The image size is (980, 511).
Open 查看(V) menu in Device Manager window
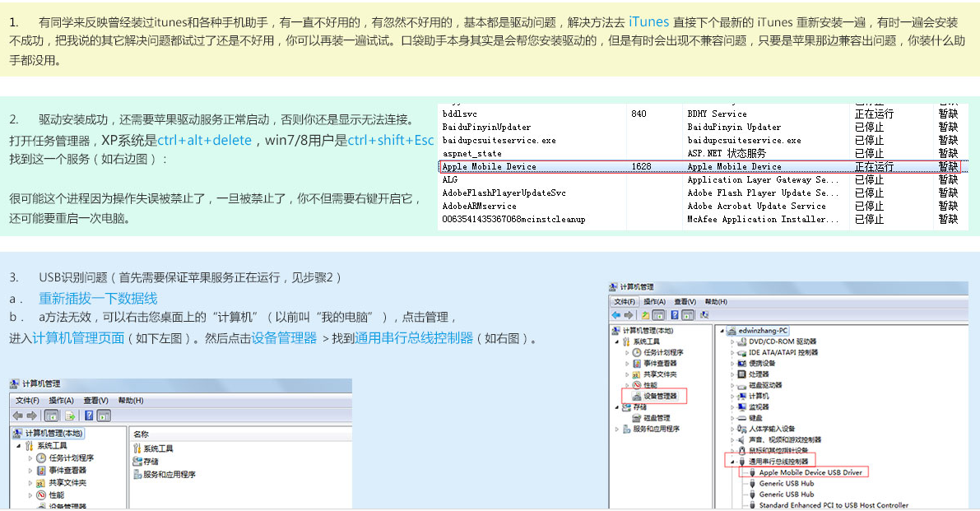click(x=685, y=302)
